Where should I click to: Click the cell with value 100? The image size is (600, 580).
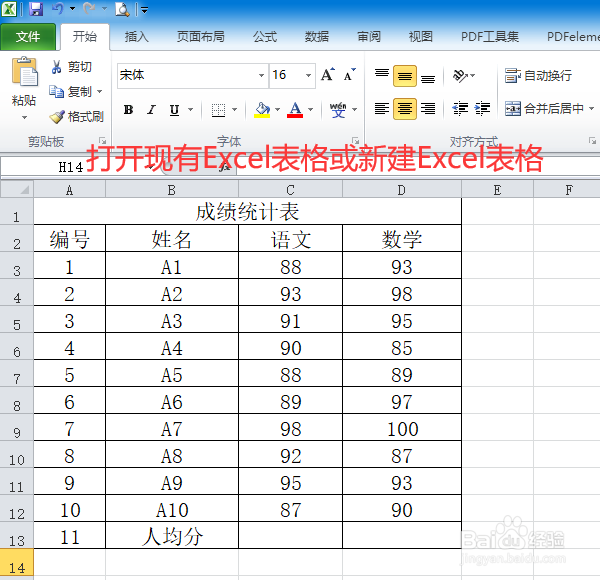tap(402, 427)
